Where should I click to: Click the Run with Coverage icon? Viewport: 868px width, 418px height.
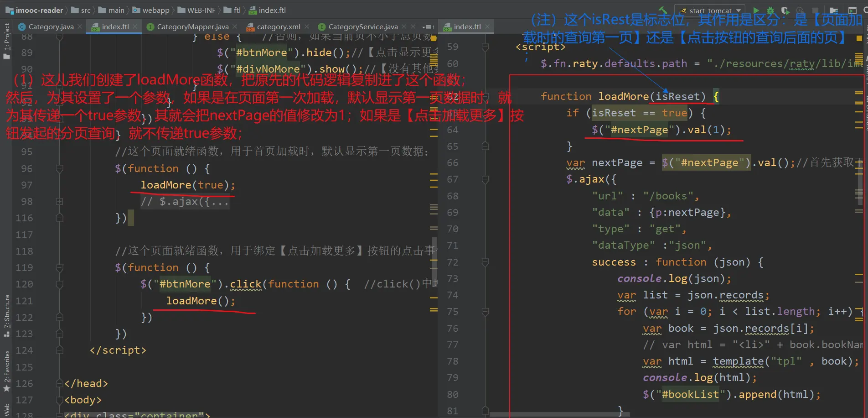point(785,10)
